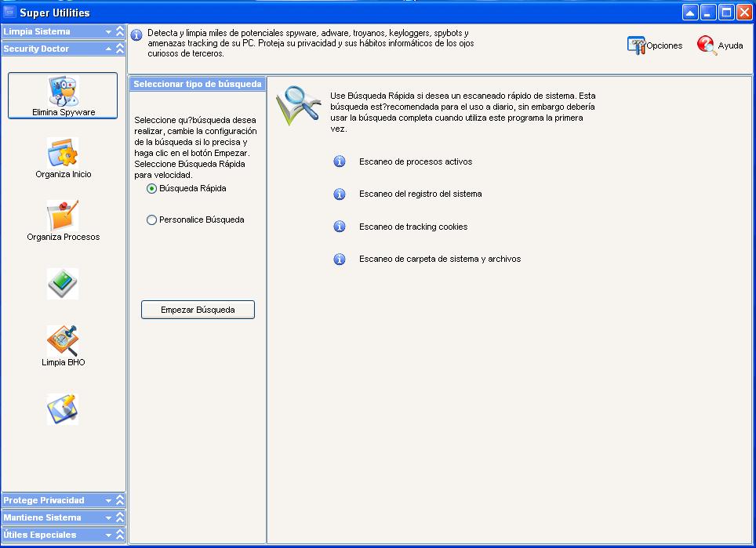Click the Seleccionar tipo de búsqueda header

click(197, 84)
